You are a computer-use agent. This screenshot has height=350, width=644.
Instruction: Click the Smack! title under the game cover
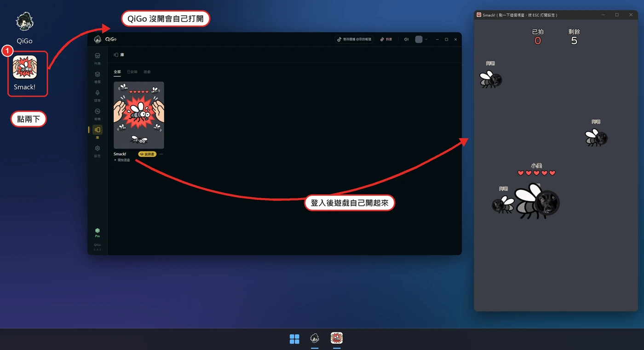(x=120, y=154)
